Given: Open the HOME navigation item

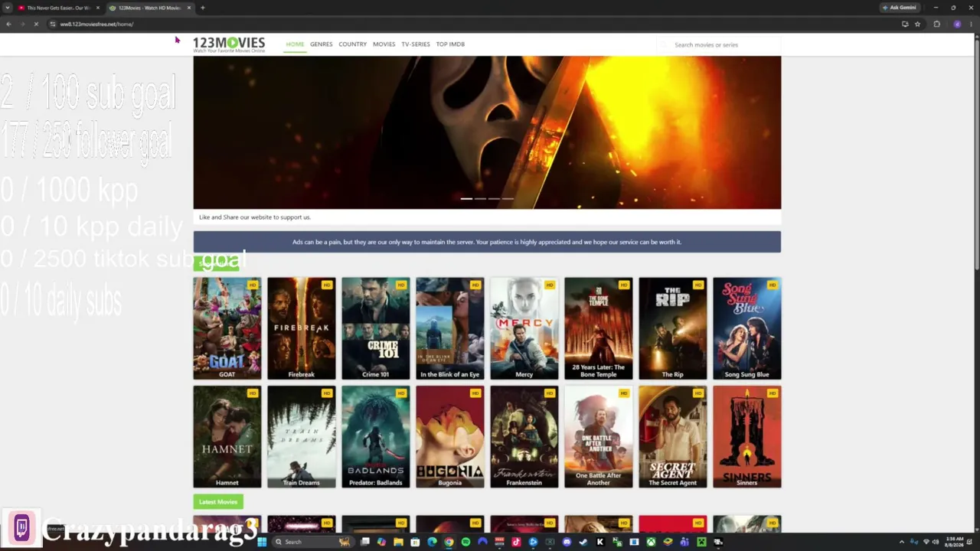Looking at the screenshot, I should (x=295, y=44).
